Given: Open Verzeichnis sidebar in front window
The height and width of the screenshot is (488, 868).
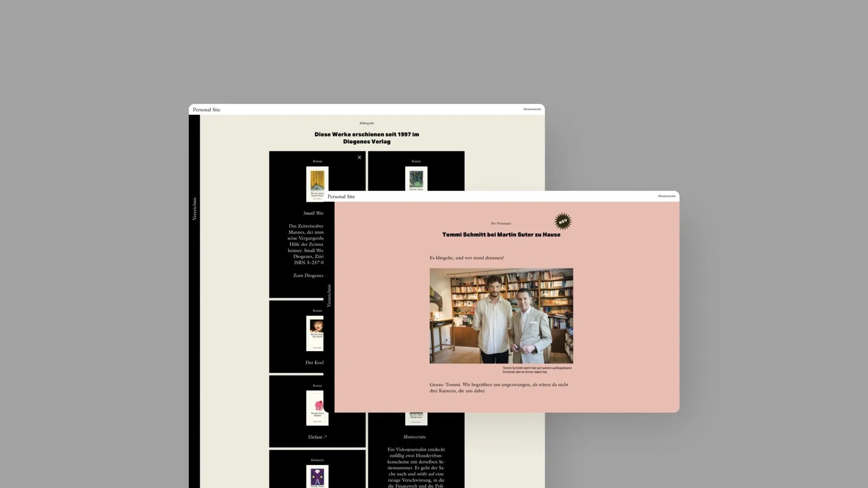Looking at the screenshot, I should point(329,296).
